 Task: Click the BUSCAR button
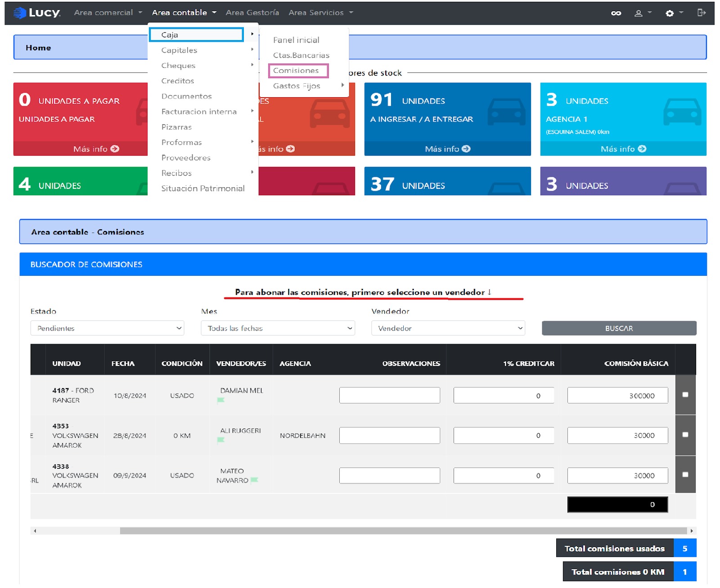coord(619,328)
